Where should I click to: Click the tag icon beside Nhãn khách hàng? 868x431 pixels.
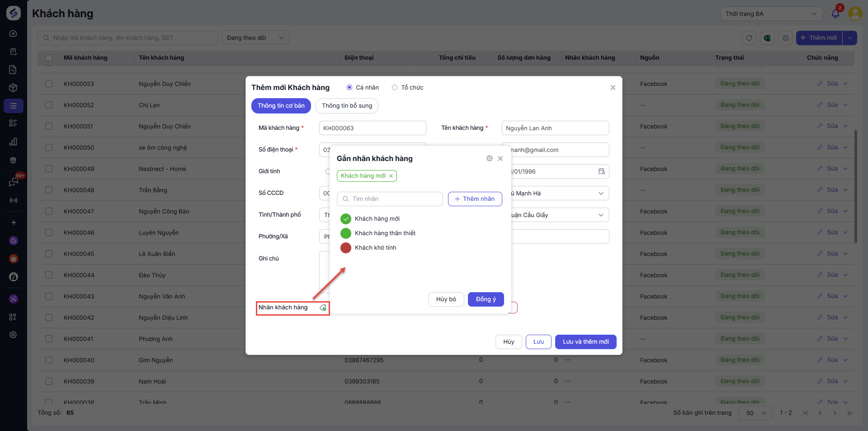coord(323,308)
